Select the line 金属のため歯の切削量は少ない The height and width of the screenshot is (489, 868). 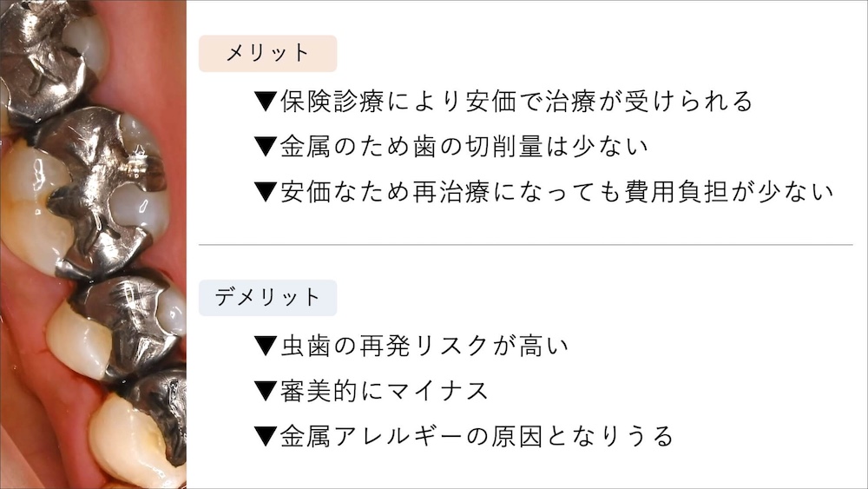tap(464, 146)
